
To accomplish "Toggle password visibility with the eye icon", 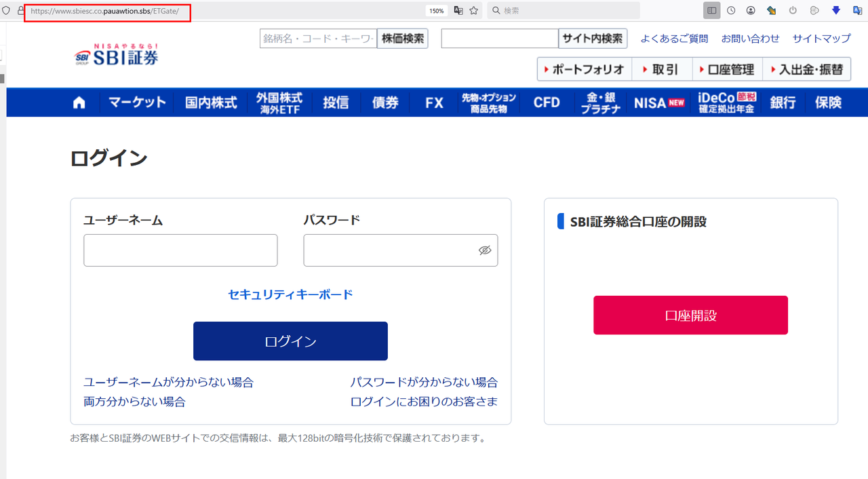I will pyautogui.click(x=484, y=250).
